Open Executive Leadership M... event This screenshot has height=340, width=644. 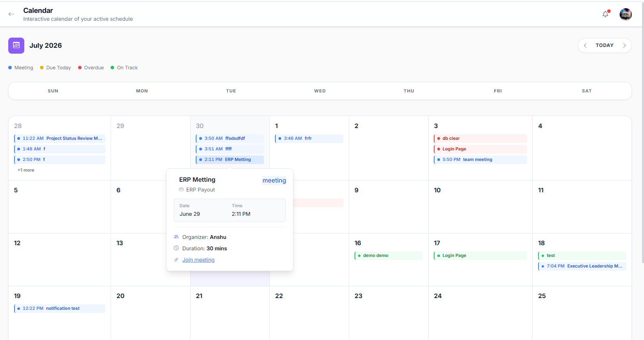(582, 266)
